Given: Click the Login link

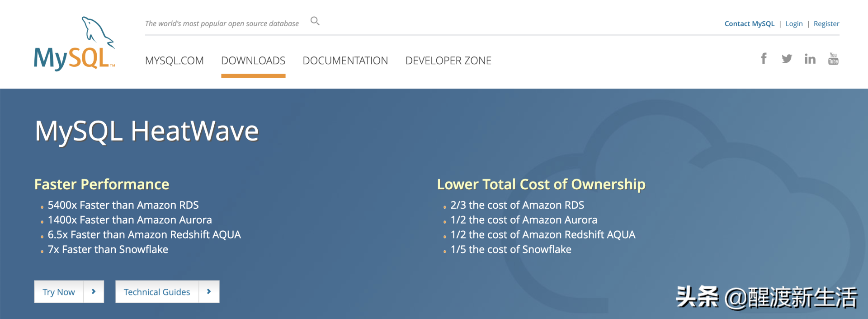Looking at the screenshot, I should [794, 24].
